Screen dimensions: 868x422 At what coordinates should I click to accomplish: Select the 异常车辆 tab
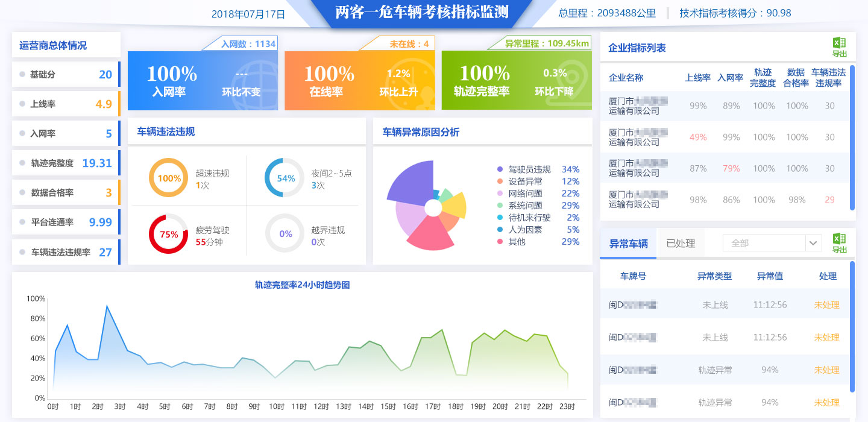[x=628, y=244]
